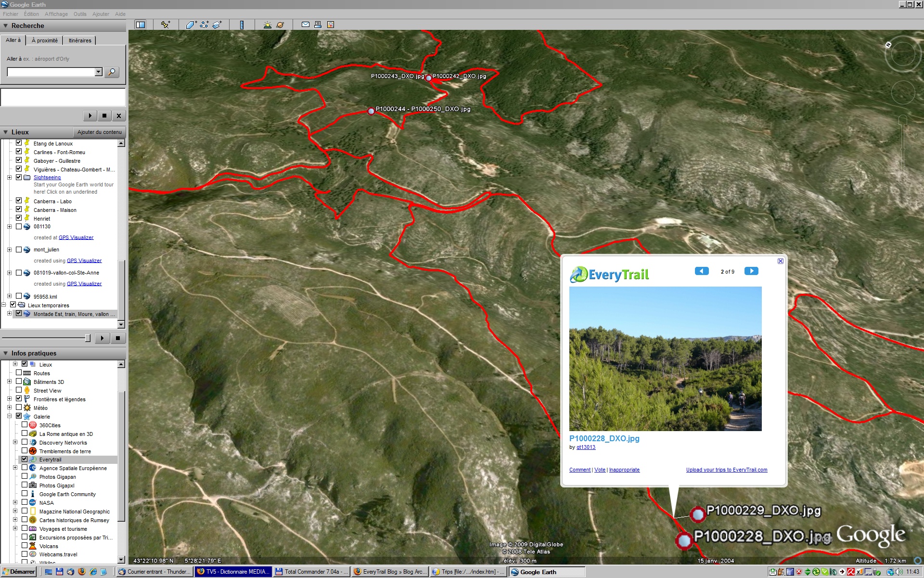Switch to Sky view planet icon
924x578 pixels.
pos(280,25)
